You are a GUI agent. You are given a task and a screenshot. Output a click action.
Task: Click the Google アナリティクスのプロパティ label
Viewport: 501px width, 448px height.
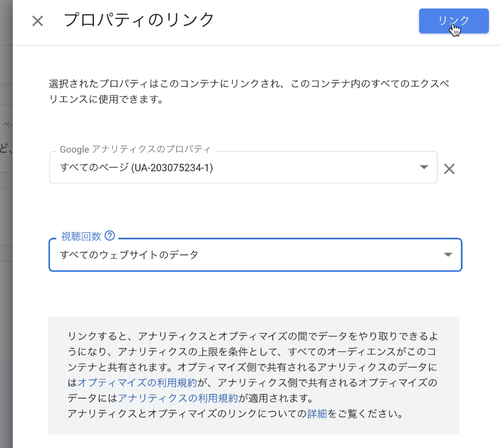point(135,149)
